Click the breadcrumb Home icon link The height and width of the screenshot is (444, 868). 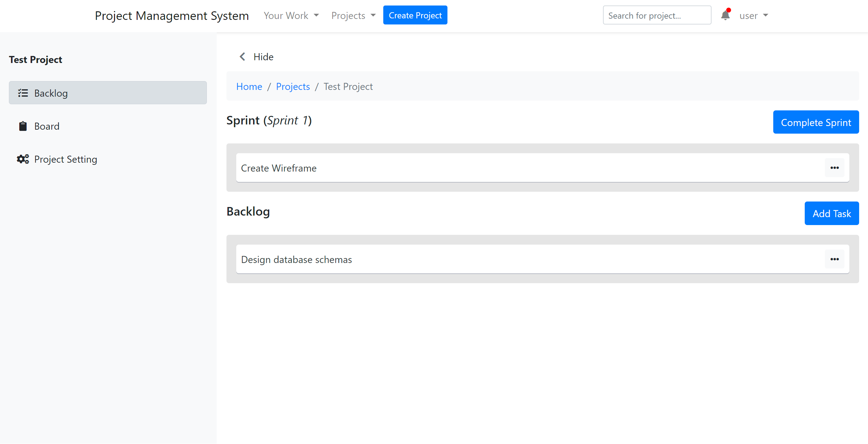coord(249,86)
